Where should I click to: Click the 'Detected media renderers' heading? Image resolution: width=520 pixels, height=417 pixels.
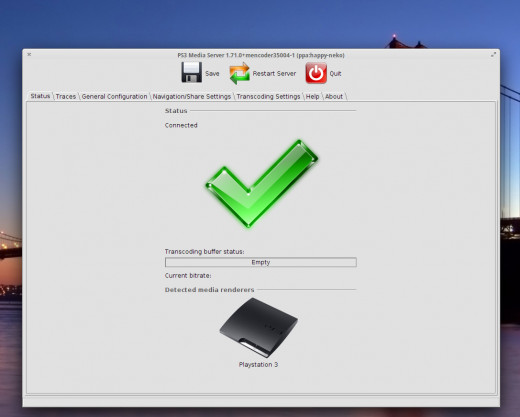coord(209,290)
